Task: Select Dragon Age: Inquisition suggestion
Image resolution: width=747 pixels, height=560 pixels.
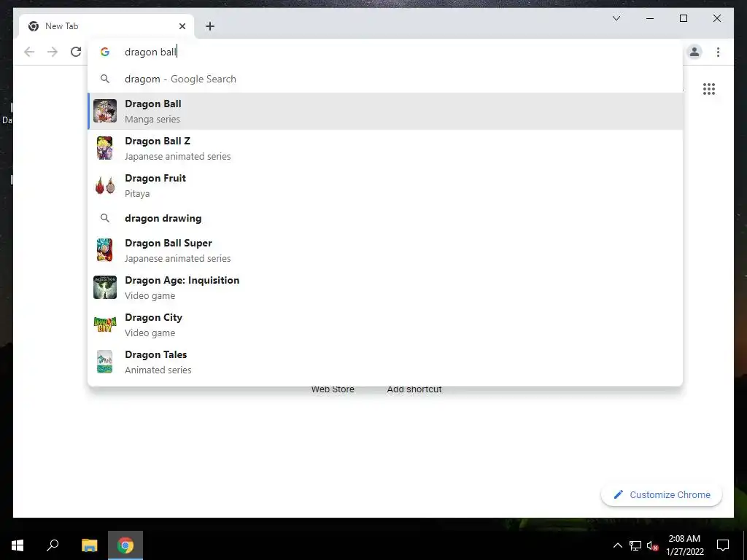Action: pyautogui.click(x=385, y=287)
